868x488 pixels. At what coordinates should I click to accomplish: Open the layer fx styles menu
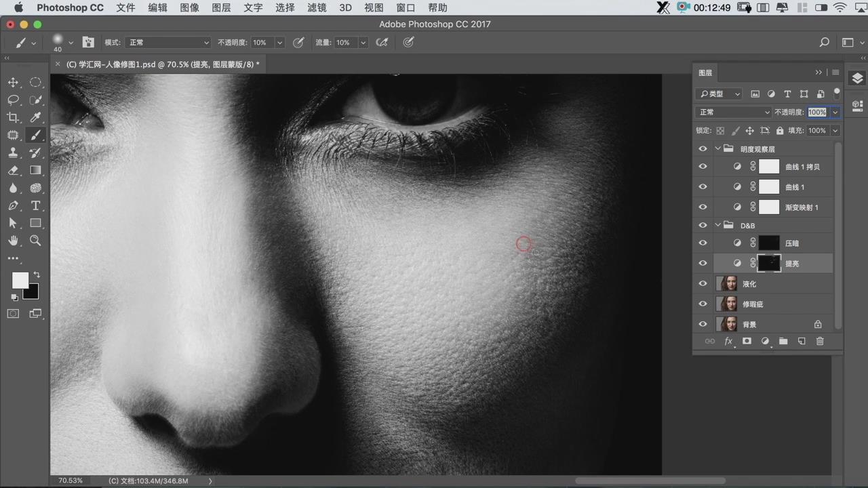[x=728, y=341]
